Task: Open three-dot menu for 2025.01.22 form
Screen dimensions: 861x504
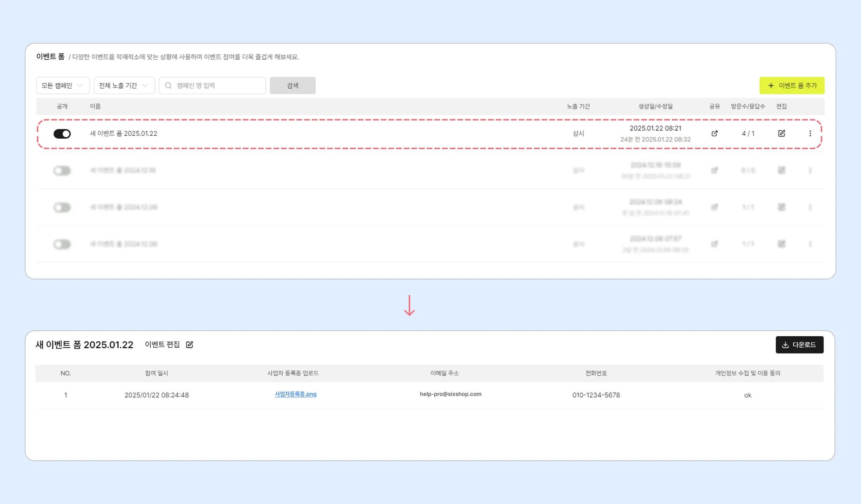Action: pos(810,133)
